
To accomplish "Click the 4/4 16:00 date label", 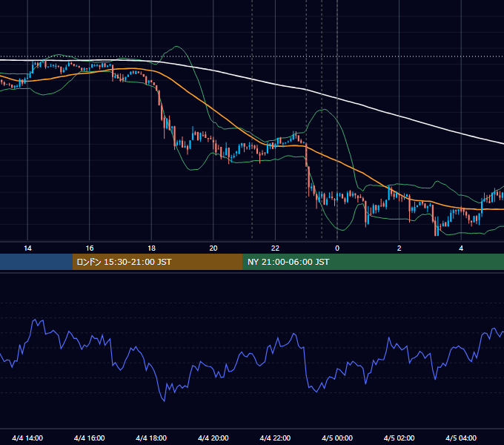I will pyautogui.click(x=90, y=438).
